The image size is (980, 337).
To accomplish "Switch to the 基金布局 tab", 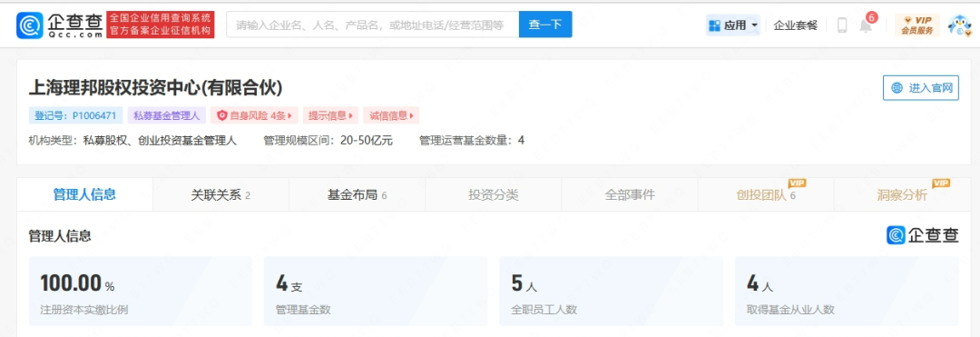I will pyautogui.click(x=357, y=195).
